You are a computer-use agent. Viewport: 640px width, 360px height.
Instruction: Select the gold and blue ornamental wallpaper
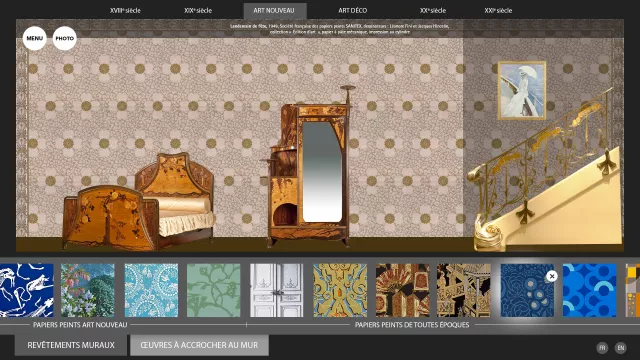click(x=340, y=290)
